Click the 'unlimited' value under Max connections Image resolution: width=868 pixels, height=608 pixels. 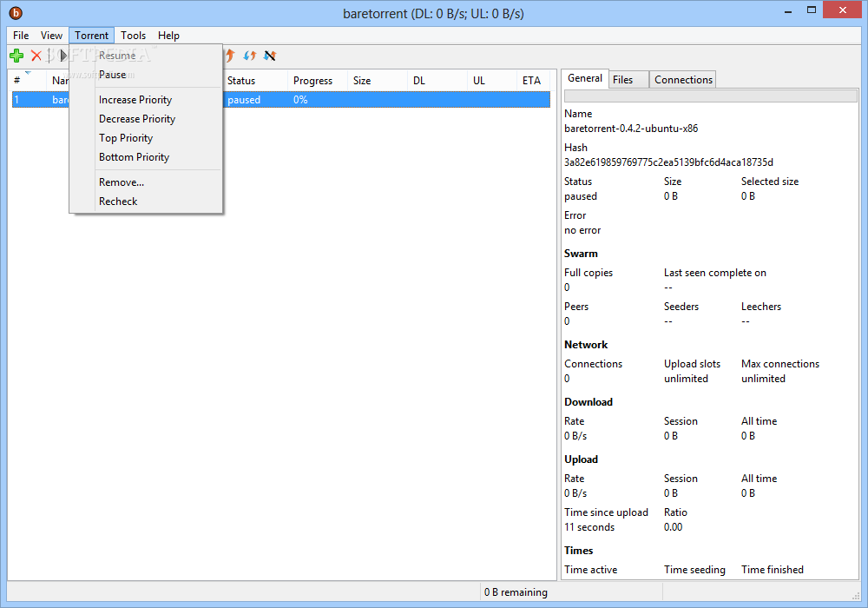[x=763, y=379]
